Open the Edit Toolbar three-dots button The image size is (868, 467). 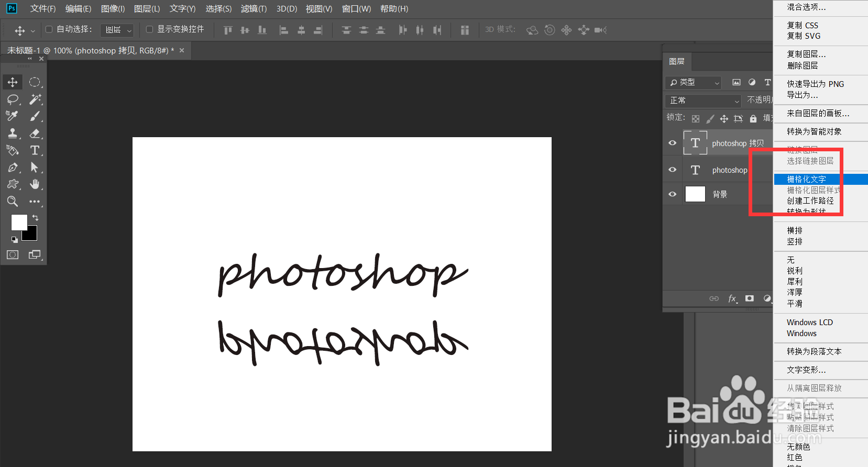click(x=35, y=201)
